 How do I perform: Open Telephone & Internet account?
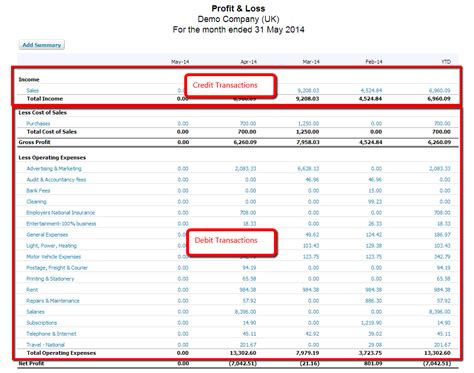coord(51,334)
